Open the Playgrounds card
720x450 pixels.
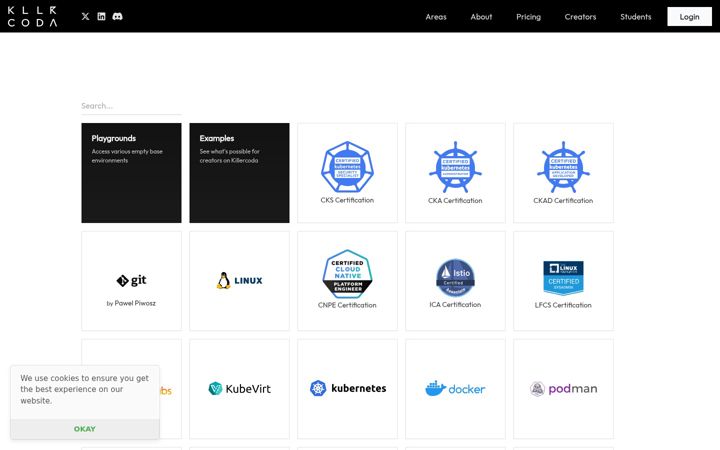tap(131, 173)
